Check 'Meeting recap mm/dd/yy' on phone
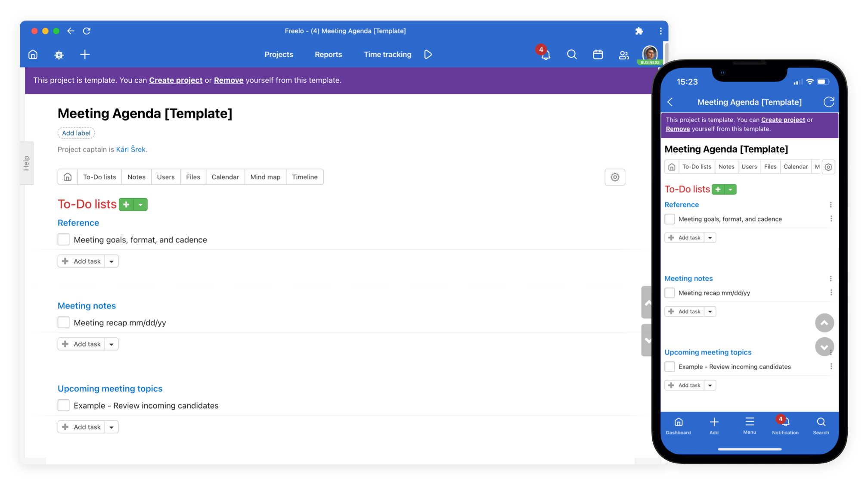 (x=670, y=293)
